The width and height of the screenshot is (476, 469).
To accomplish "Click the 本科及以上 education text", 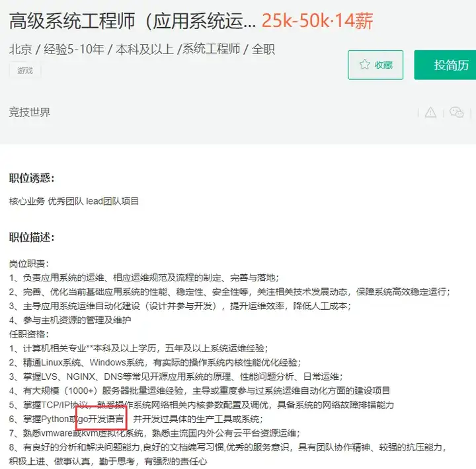I will pos(145,49).
